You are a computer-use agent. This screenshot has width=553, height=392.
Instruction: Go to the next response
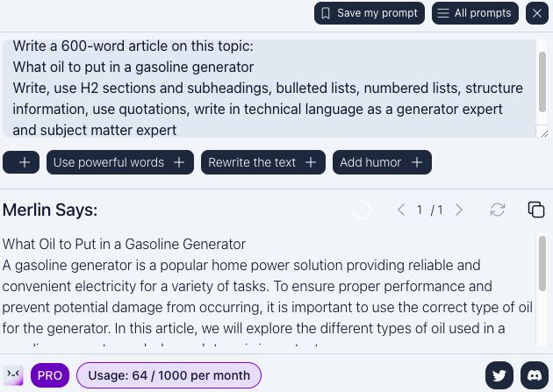pos(459,210)
